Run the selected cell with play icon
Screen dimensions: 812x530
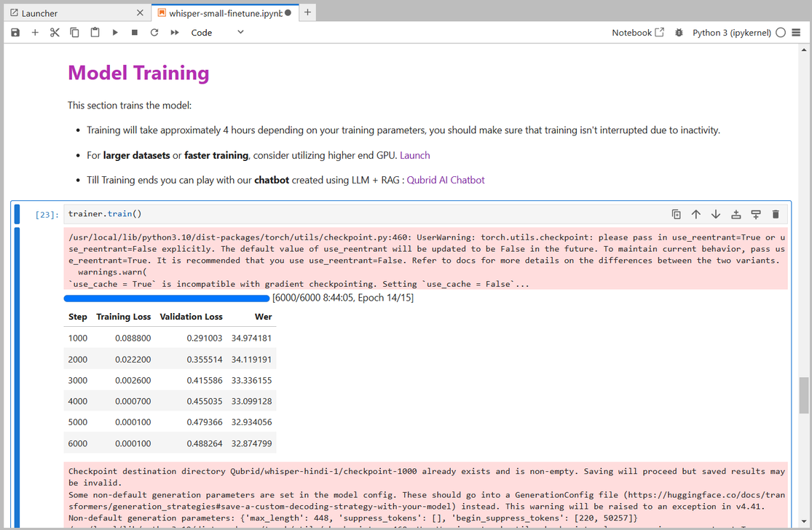click(x=115, y=33)
